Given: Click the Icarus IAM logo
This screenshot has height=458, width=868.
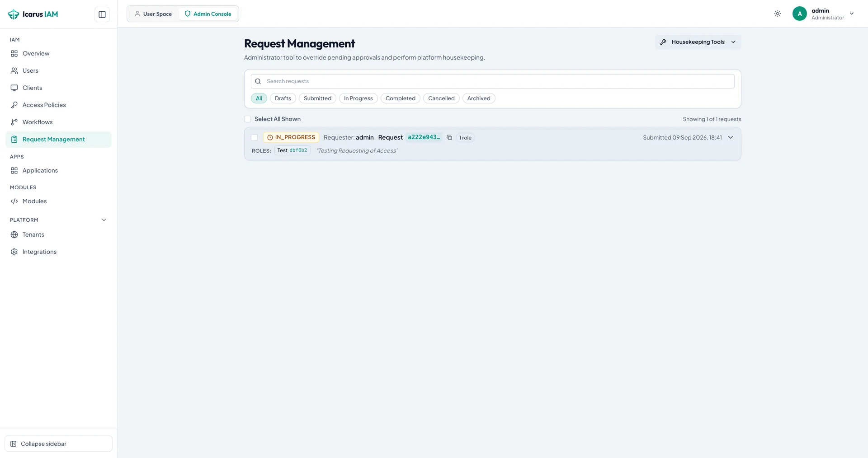Looking at the screenshot, I should (x=33, y=14).
